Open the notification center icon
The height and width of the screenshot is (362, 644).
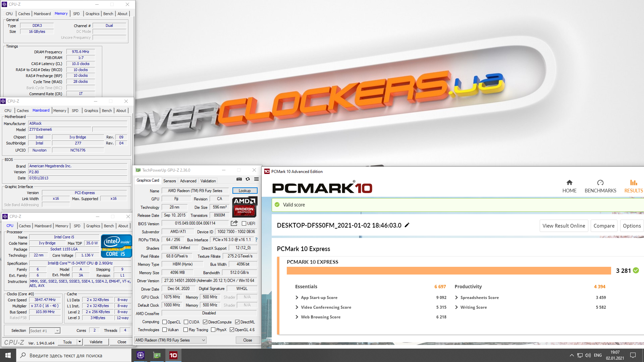point(633,355)
